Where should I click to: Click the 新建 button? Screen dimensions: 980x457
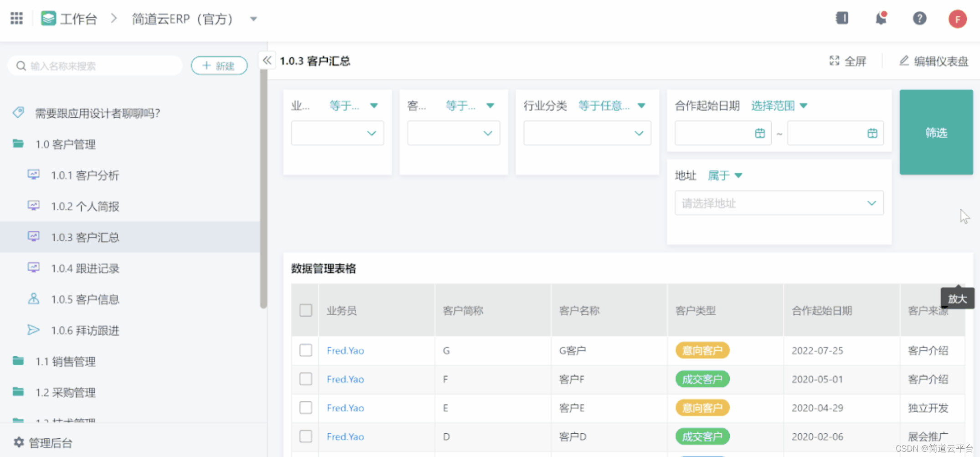point(219,66)
